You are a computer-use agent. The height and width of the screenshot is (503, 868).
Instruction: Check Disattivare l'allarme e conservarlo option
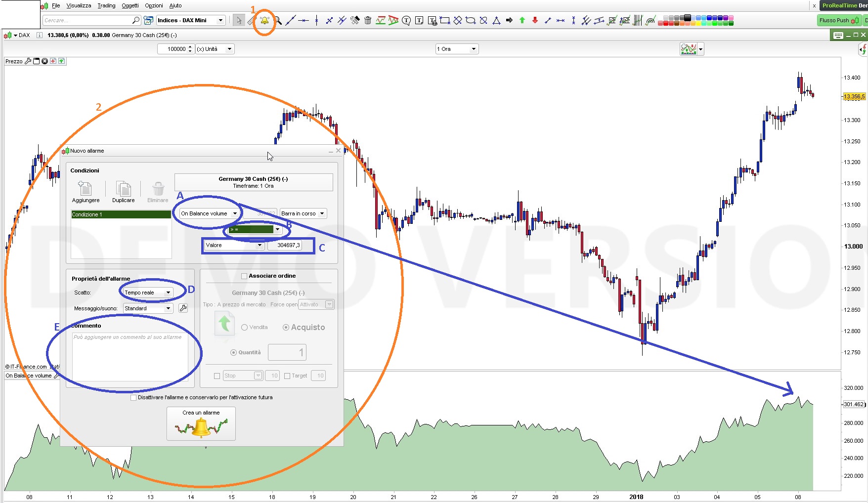tap(133, 398)
